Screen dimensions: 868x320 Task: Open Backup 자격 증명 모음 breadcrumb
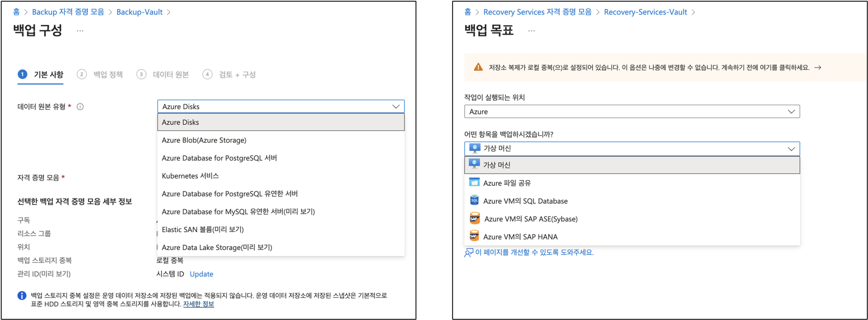pos(68,12)
